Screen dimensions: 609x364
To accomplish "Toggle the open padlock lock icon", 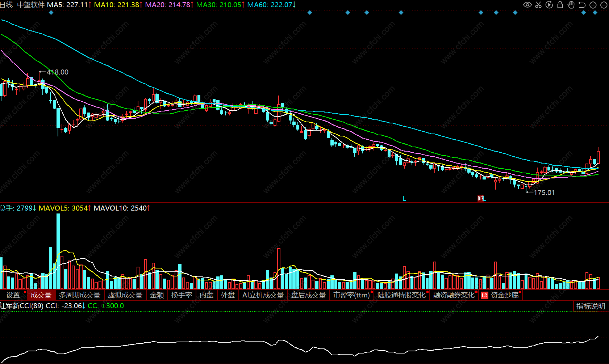I will point(560,5).
